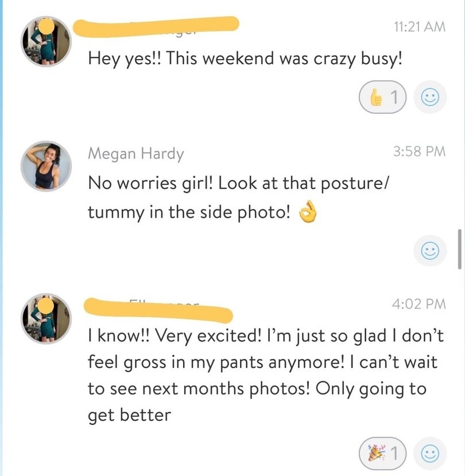Open Megan Hardy's profile picture
This screenshot has height=476, width=465.
45,166
